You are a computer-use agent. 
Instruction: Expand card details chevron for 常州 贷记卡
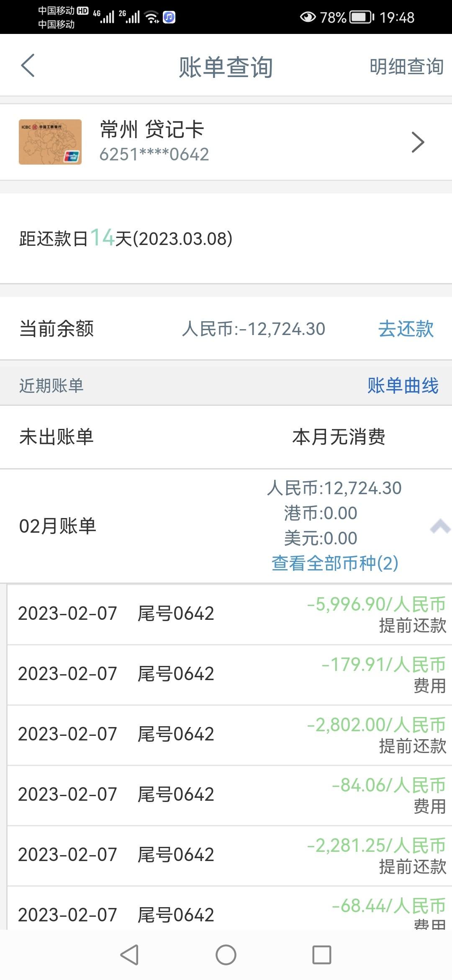coord(418,142)
